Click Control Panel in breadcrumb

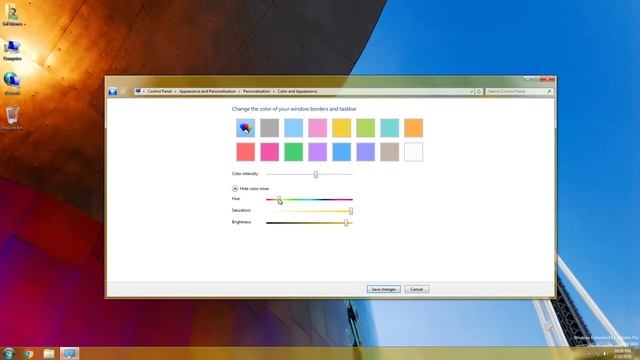(x=160, y=91)
